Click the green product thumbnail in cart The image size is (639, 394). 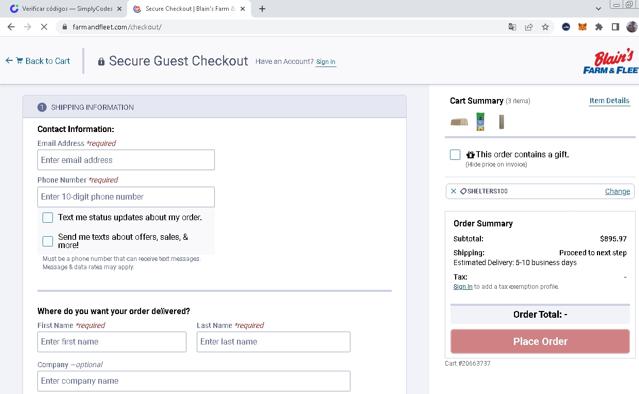point(480,122)
